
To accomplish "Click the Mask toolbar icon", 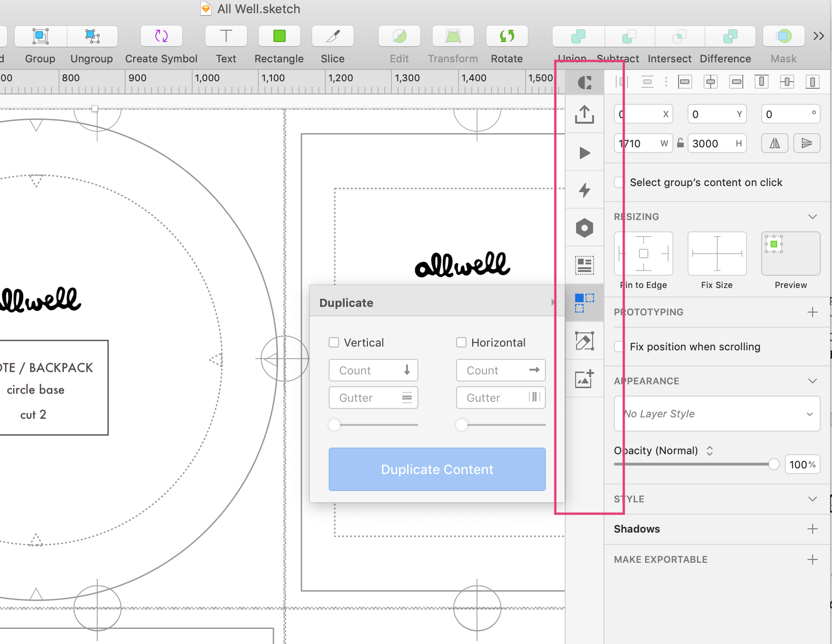I will [x=784, y=36].
